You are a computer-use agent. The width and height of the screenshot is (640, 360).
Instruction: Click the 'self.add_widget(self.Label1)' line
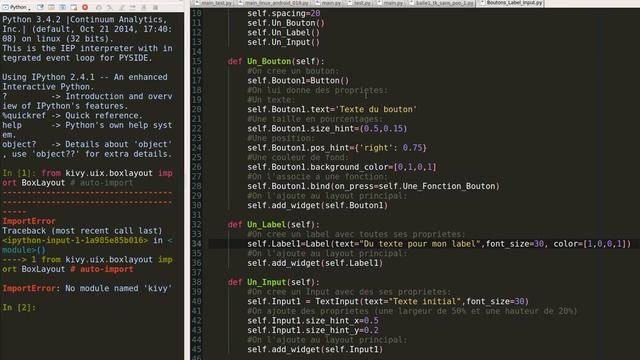pyautogui.click(x=315, y=263)
